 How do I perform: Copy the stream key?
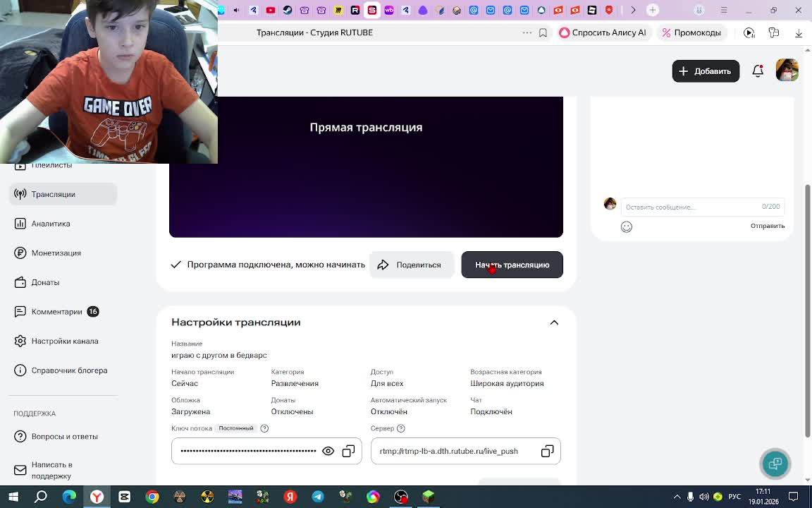pyautogui.click(x=348, y=451)
